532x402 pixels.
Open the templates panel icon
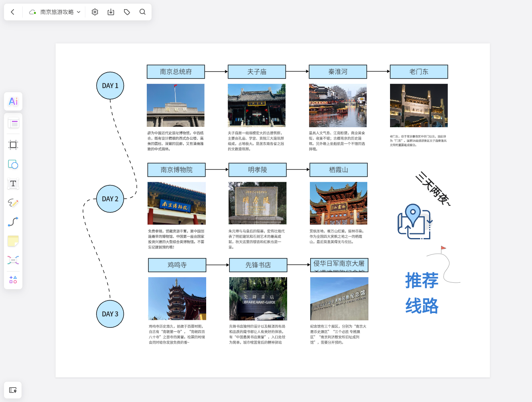click(13, 123)
